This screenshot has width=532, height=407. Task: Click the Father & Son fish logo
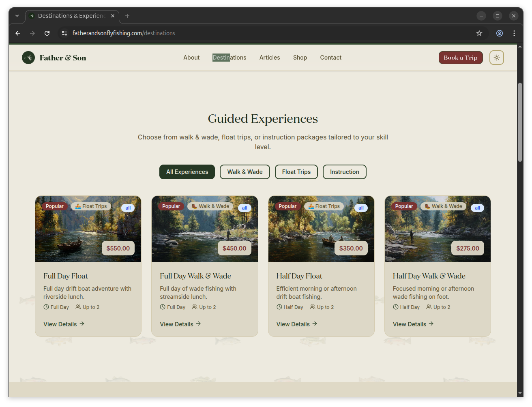[28, 58]
